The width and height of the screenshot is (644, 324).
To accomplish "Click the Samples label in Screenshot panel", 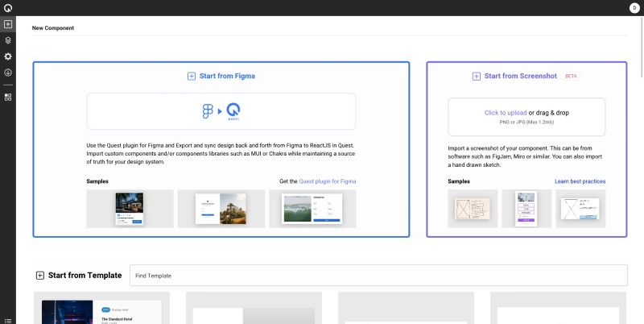I will point(459,181).
